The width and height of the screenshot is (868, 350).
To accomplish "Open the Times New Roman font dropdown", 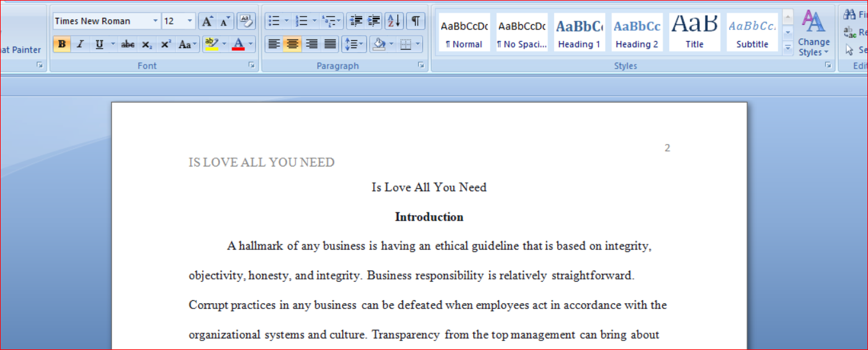I will (155, 21).
